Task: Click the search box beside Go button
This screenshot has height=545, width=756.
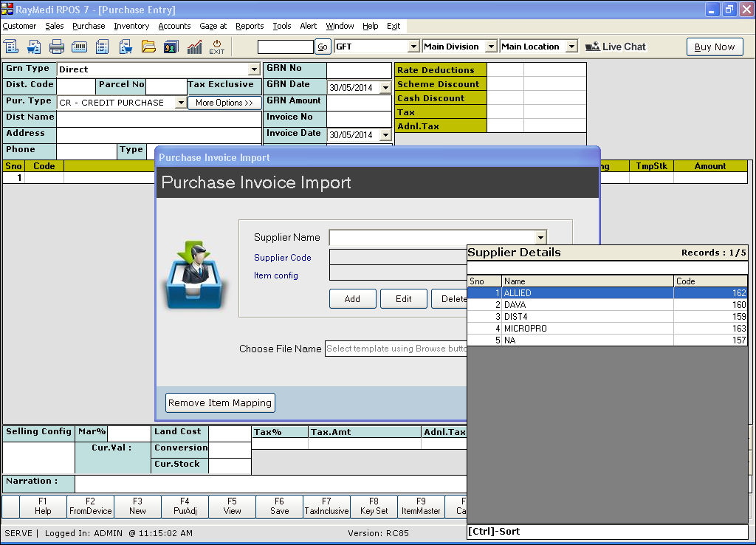Action: [x=286, y=47]
